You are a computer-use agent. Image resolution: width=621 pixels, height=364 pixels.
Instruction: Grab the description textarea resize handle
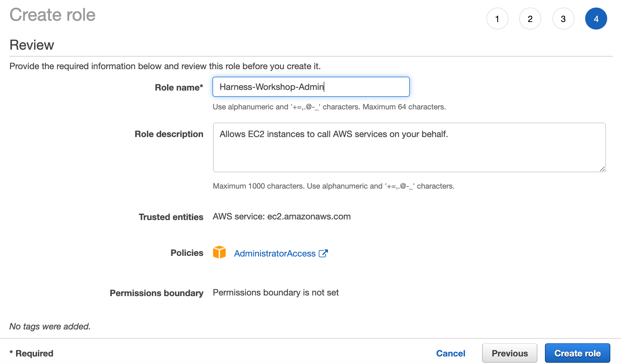(602, 169)
